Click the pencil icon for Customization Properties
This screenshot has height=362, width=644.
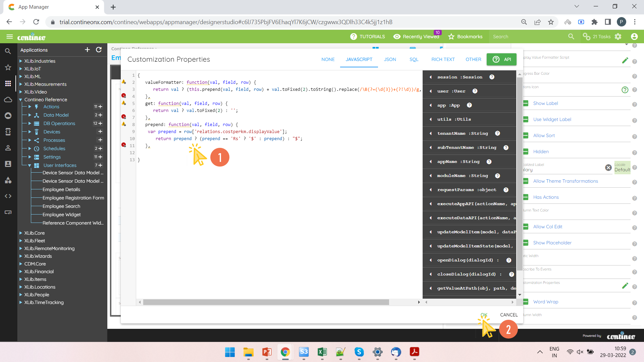click(625, 286)
